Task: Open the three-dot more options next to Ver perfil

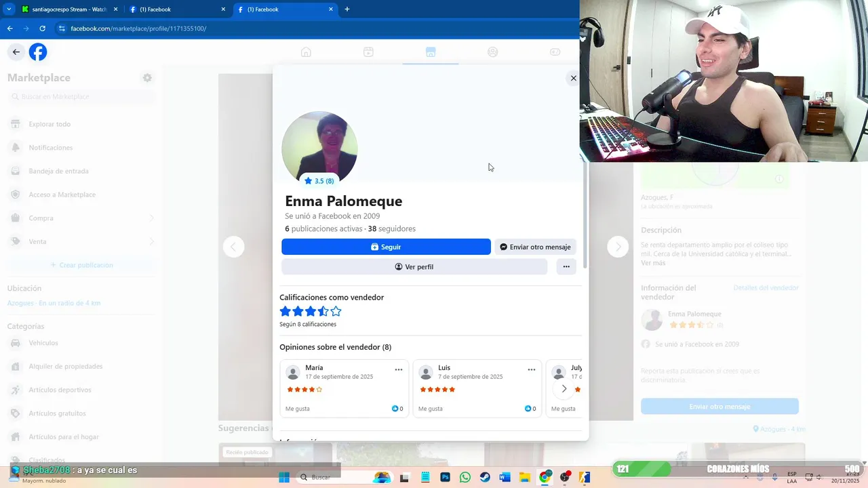Action: pyautogui.click(x=566, y=266)
